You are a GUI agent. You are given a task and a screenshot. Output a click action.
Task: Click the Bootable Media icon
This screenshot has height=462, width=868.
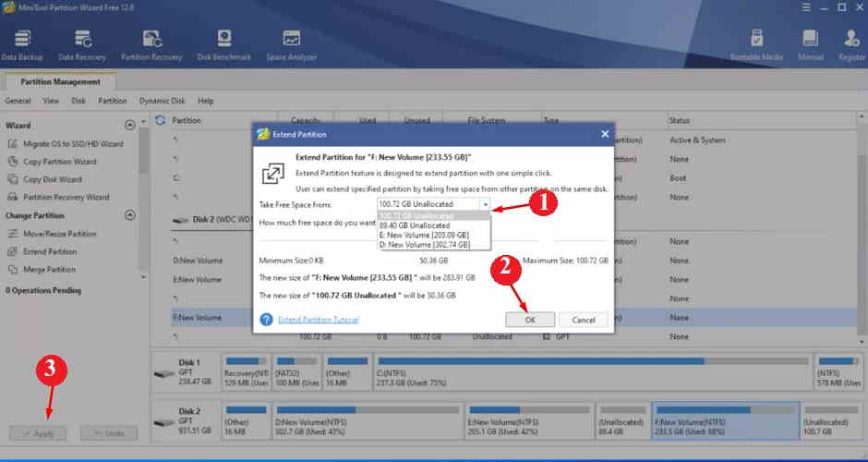[x=756, y=46]
